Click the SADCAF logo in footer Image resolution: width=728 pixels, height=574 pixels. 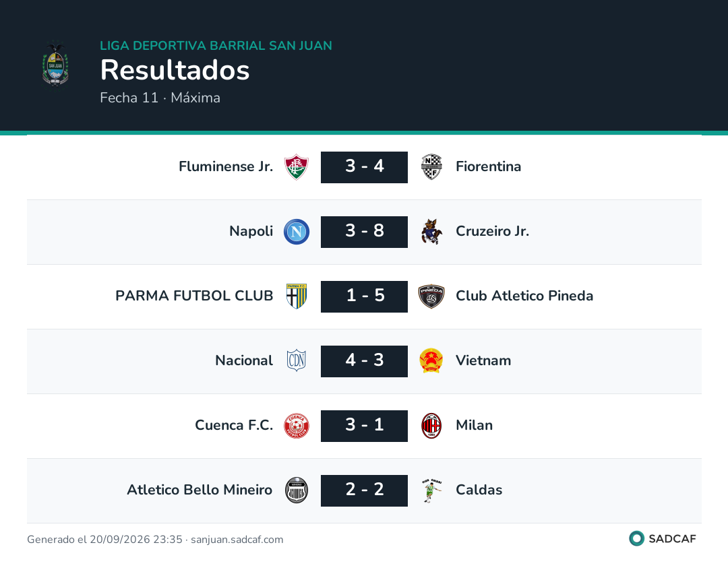[663, 538]
